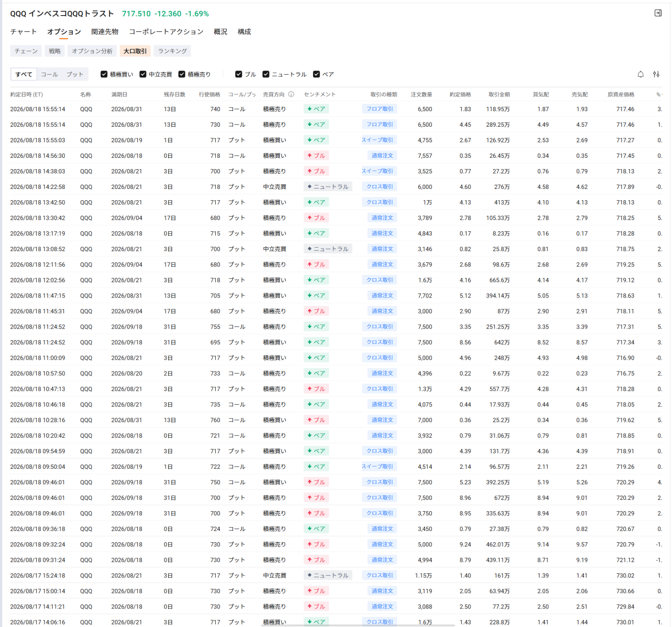The width and height of the screenshot is (672, 627).
Task: Toggle the 積極売り checkbox
Action: (182, 74)
